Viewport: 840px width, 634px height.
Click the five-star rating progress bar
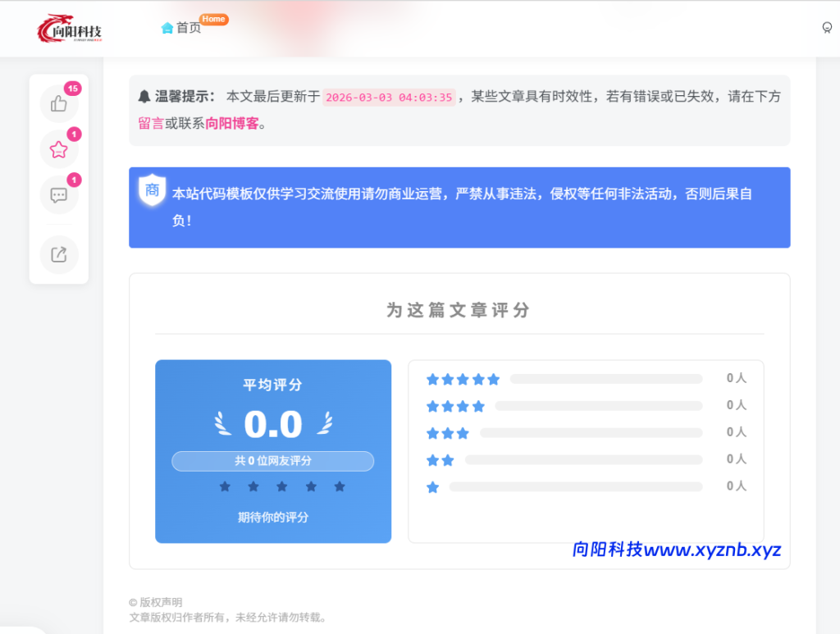[605, 378]
